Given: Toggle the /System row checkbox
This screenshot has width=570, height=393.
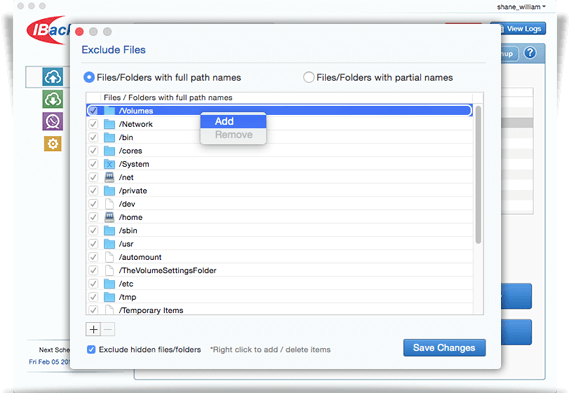Looking at the screenshot, I should click(x=93, y=164).
